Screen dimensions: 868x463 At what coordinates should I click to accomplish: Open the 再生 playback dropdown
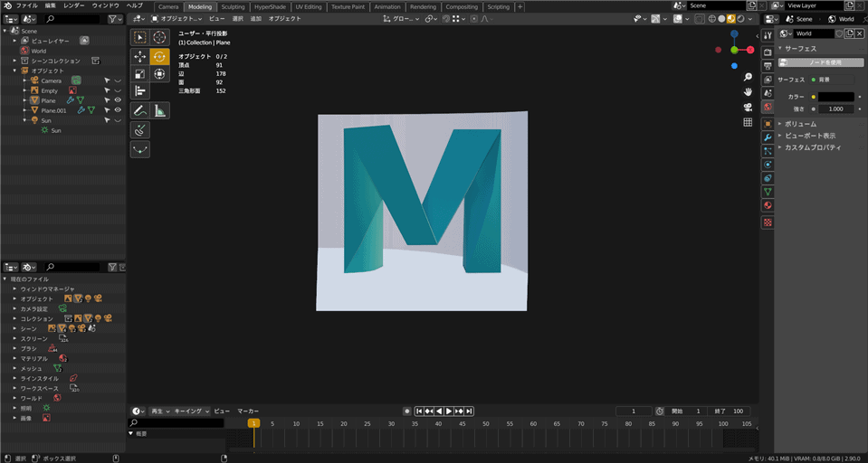click(160, 411)
